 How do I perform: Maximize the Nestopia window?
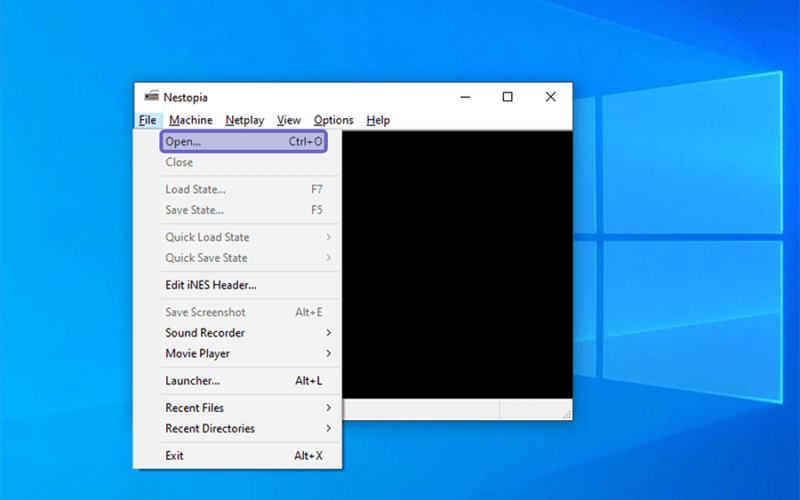click(x=508, y=96)
